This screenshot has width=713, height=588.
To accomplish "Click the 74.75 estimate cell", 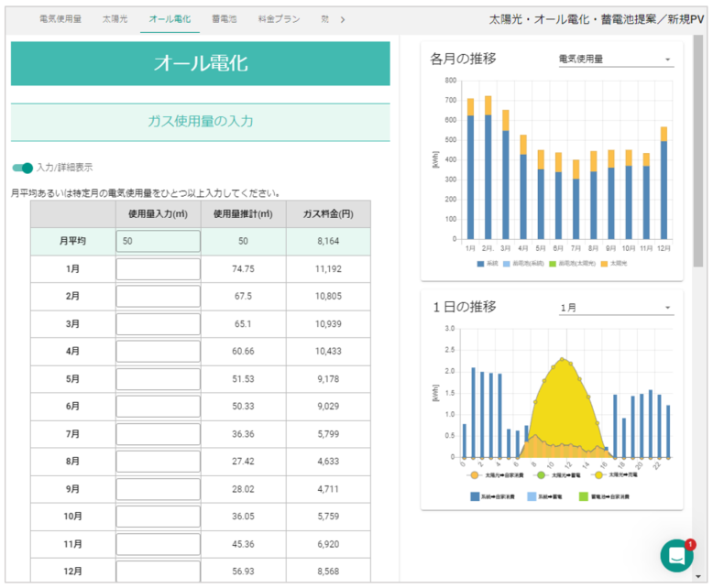I will point(243,269).
